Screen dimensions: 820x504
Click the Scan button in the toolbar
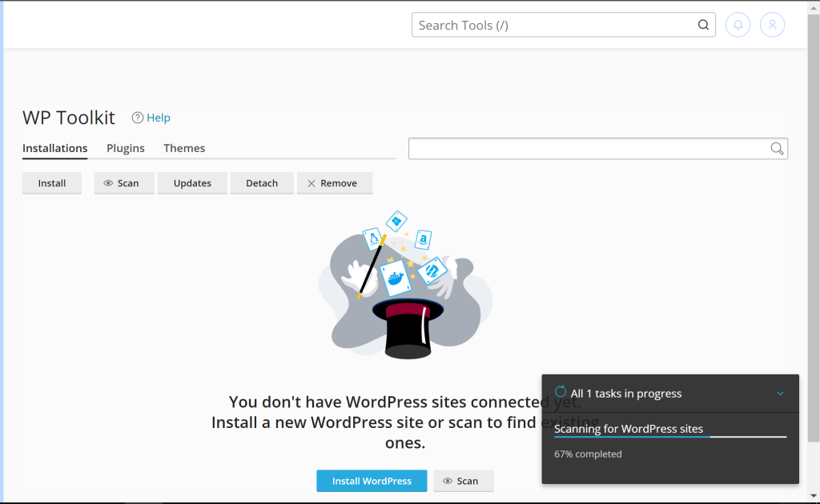[x=124, y=183]
